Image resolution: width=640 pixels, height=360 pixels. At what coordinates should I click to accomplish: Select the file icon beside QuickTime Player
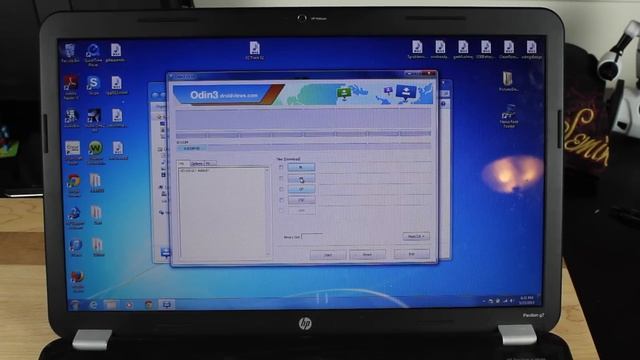coord(116,53)
